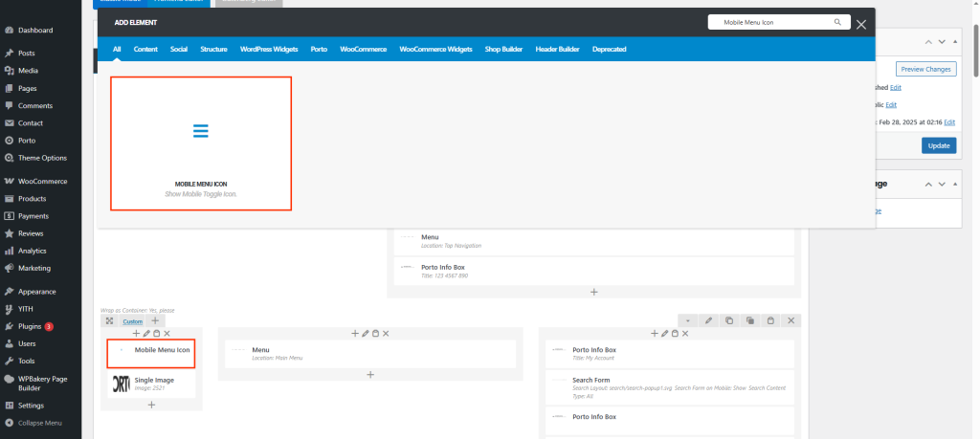Delete the column containing the Main Menu element
Viewport: 980px width, 439px height.
tap(386, 334)
